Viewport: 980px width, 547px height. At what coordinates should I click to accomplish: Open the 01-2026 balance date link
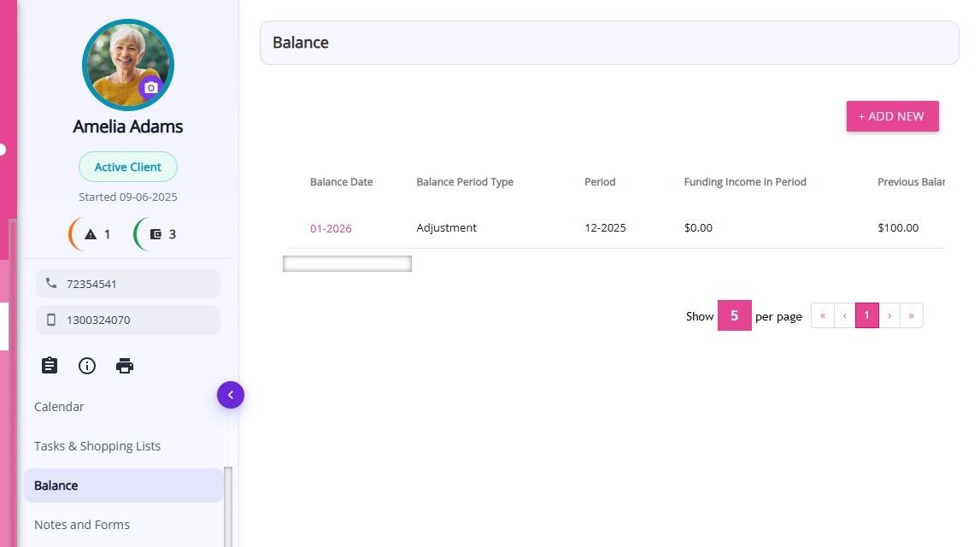coord(331,228)
